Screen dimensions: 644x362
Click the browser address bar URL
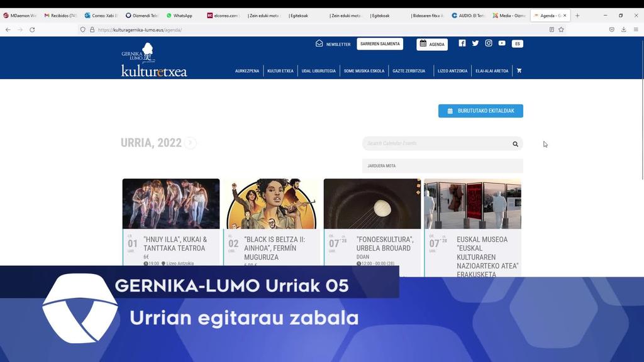[x=140, y=30]
